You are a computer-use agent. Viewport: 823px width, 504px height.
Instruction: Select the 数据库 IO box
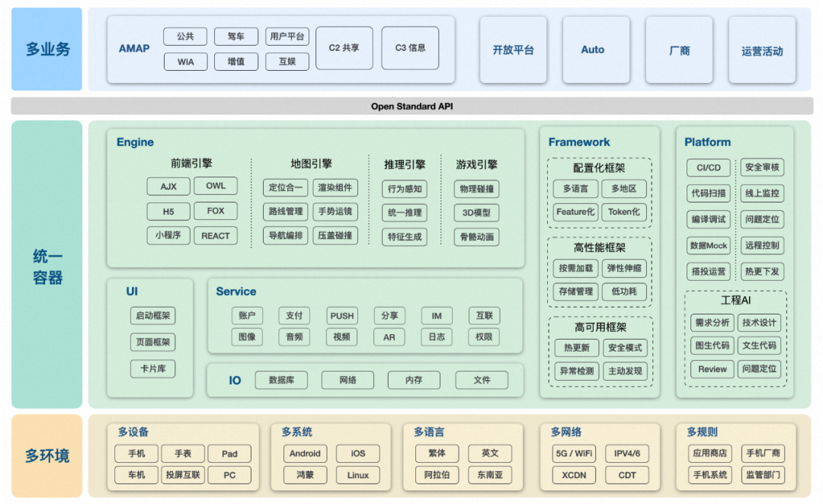[x=281, y=380]
